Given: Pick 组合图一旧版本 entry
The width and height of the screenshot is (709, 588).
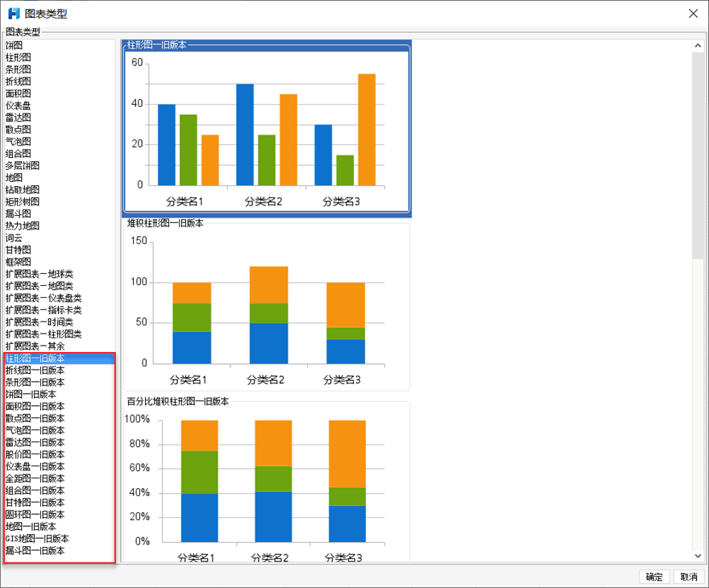Looking at the screenshot, I should tap(35, 491).
